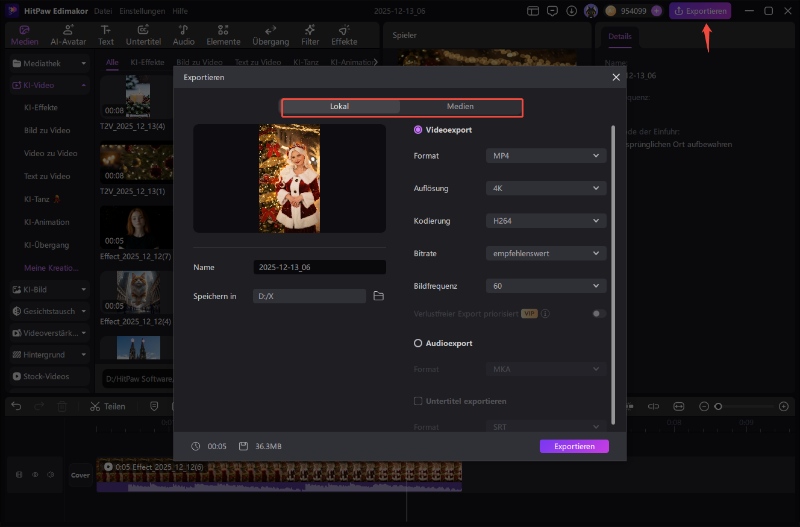
Task: Open the Effekte tool
Action: [x=344, y=35]
